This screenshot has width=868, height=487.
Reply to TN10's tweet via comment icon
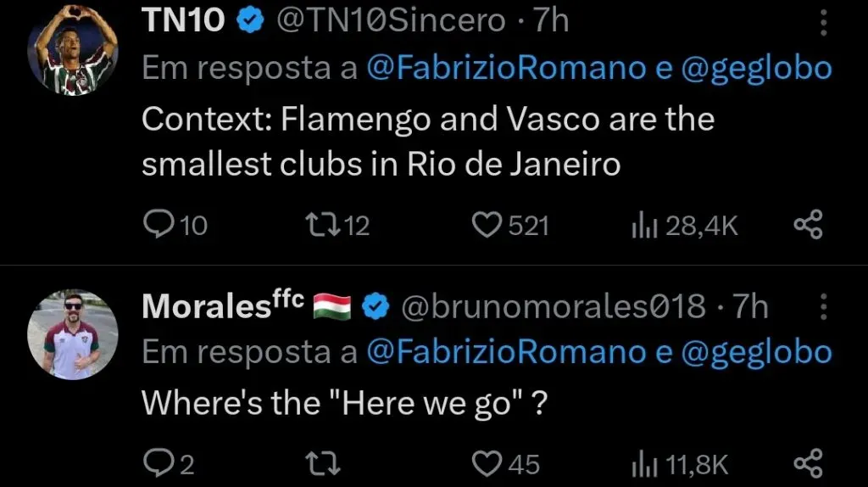pos(159,225)
